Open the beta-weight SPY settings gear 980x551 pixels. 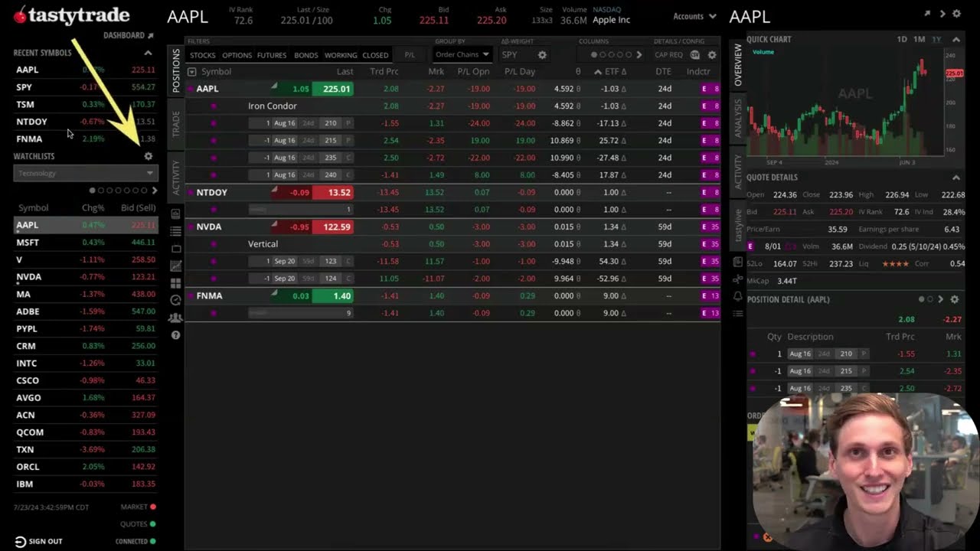(542, 55)
